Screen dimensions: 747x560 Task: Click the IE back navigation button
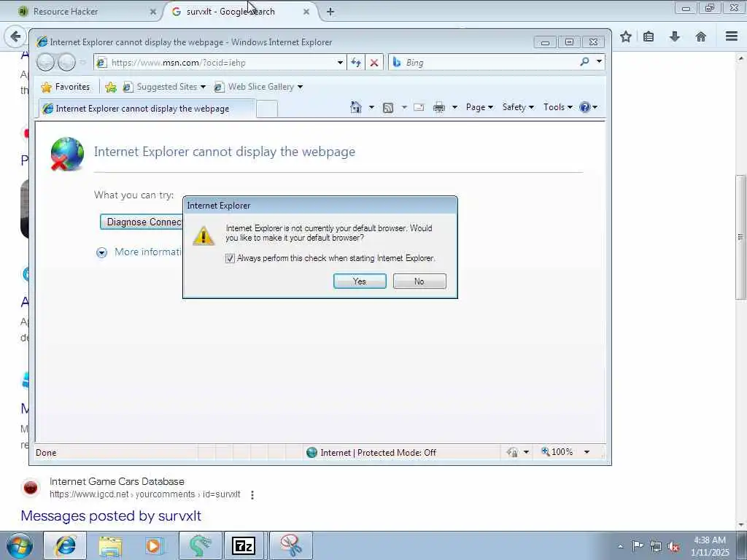pos(46,62)
